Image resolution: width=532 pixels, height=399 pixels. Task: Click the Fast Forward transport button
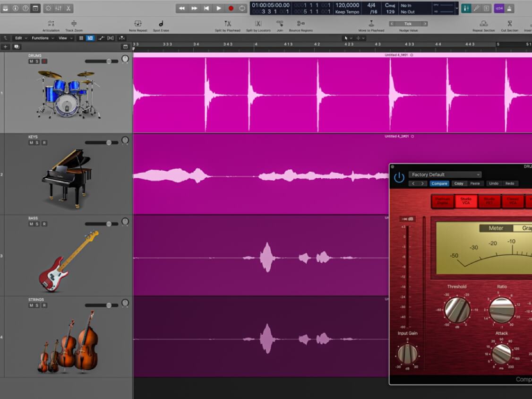coord(194,8)
